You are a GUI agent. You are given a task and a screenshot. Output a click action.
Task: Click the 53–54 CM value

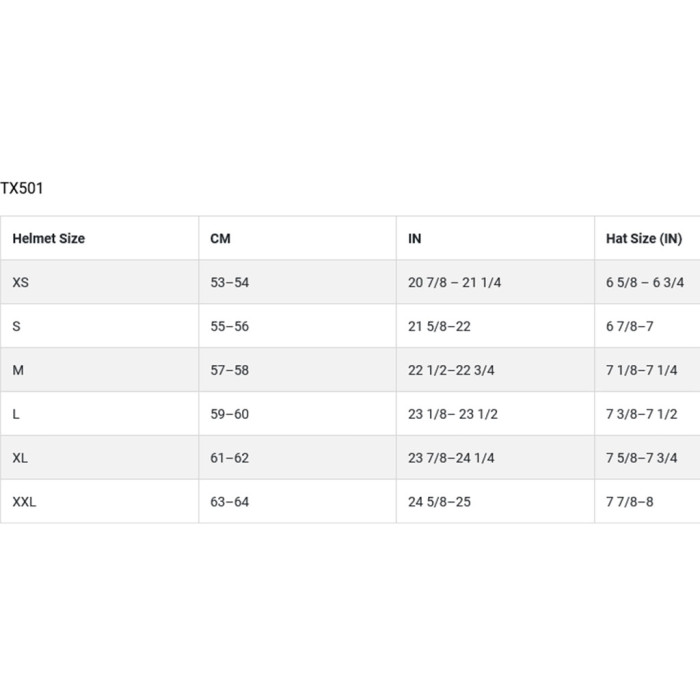pyautogui.click(x=229, y=282)
